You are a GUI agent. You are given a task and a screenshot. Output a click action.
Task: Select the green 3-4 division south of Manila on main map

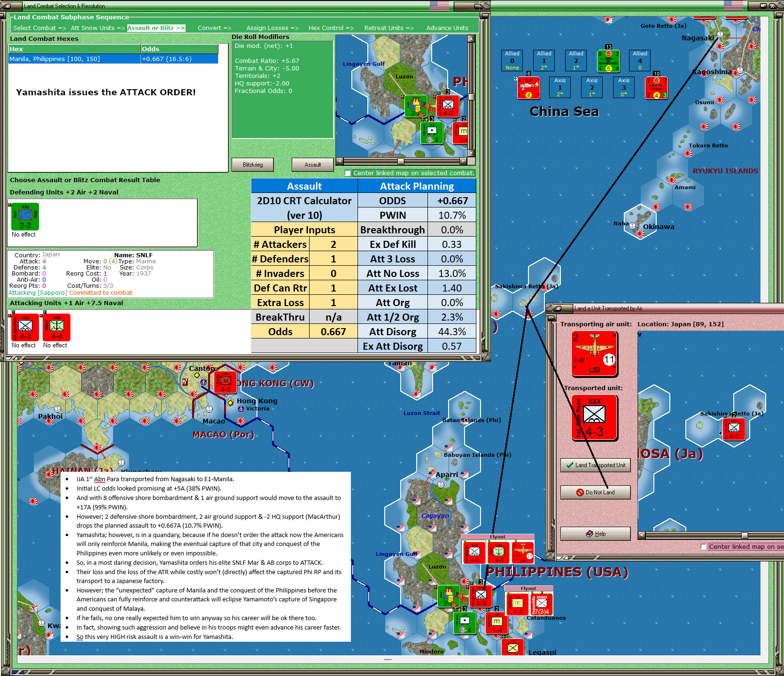465,623
